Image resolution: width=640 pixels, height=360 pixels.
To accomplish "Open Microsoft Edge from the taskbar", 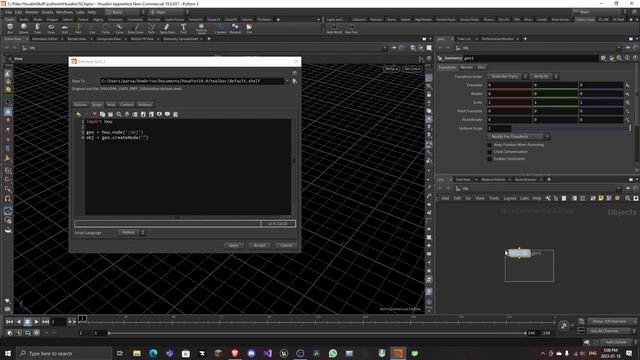I will (x=153, y=353).
